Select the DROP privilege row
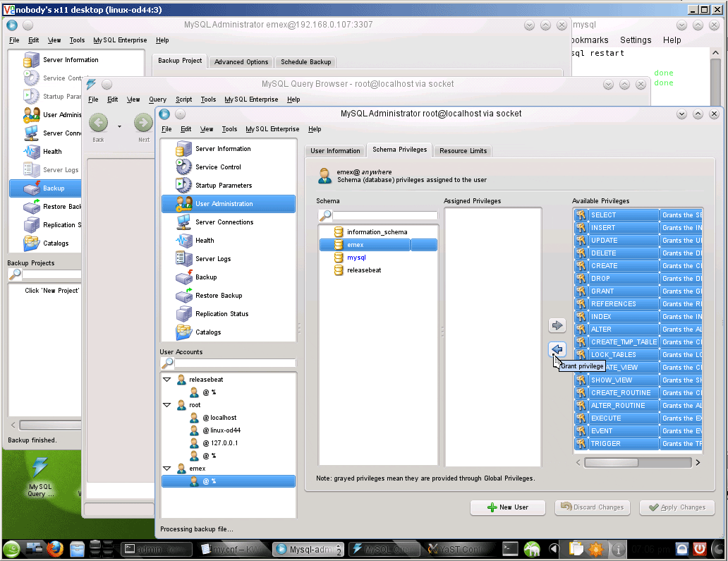The image size is (728, 561). pos(638,279)
